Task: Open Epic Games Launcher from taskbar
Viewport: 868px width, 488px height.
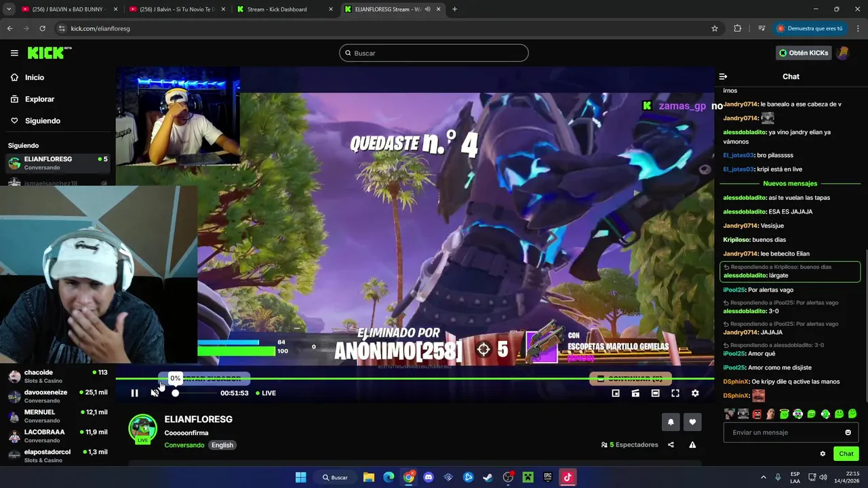Action: point(548,477)
